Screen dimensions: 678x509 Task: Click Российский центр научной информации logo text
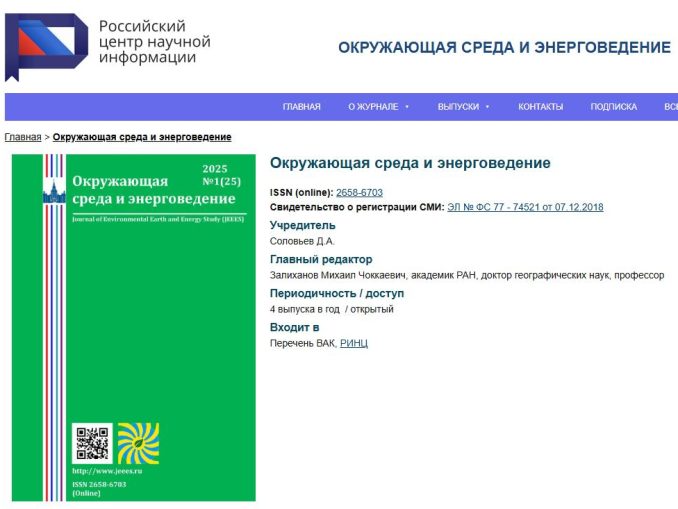click(154, 41)
